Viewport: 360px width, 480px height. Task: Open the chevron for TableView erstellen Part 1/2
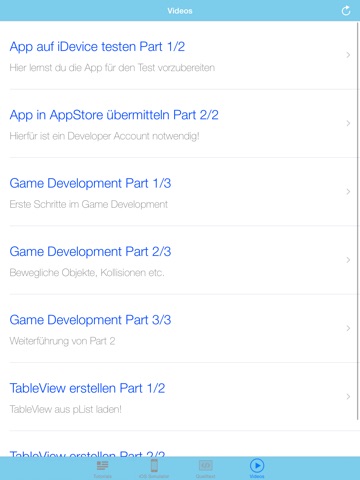(348, 396)
